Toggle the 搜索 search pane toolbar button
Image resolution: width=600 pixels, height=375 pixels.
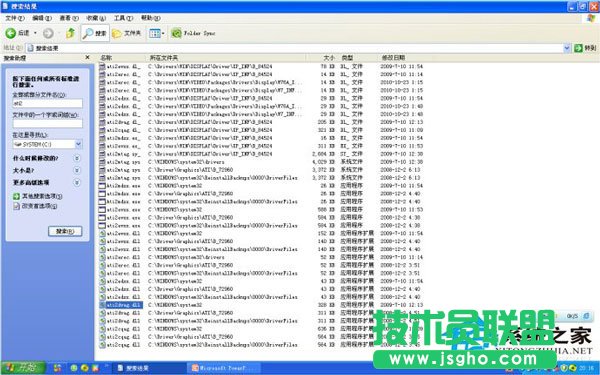click(95, 33)
